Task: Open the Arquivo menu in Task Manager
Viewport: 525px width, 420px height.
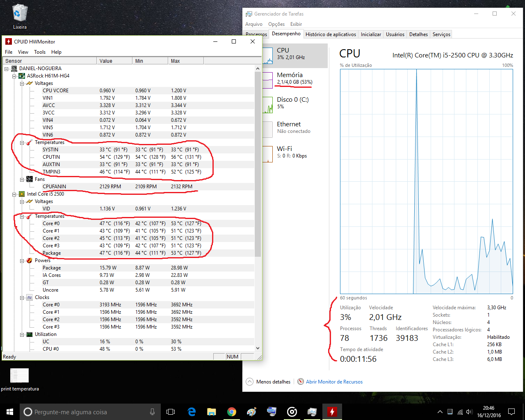Action: click(254, 24)
